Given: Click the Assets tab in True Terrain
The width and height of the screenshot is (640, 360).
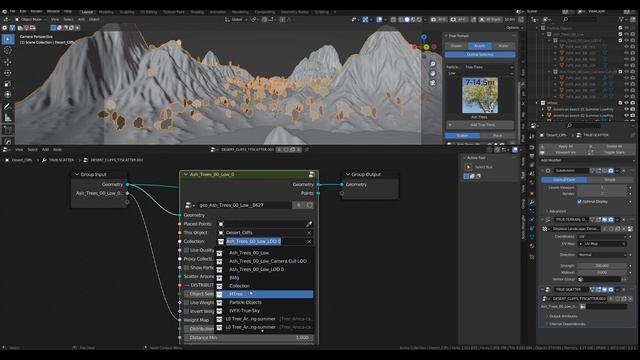Looking at the screenshot, I should (480, 46).
